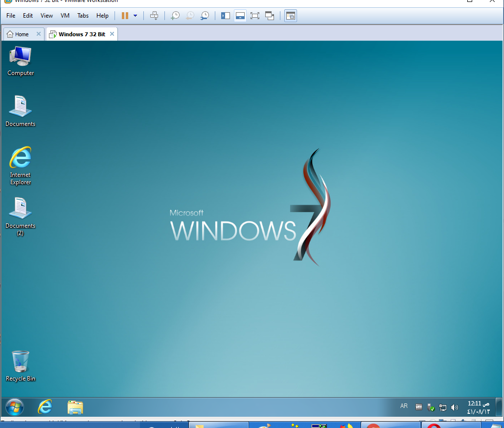
Task: Click the guest taskbar clock showing 12:11
Action: [x=478, y=407]
